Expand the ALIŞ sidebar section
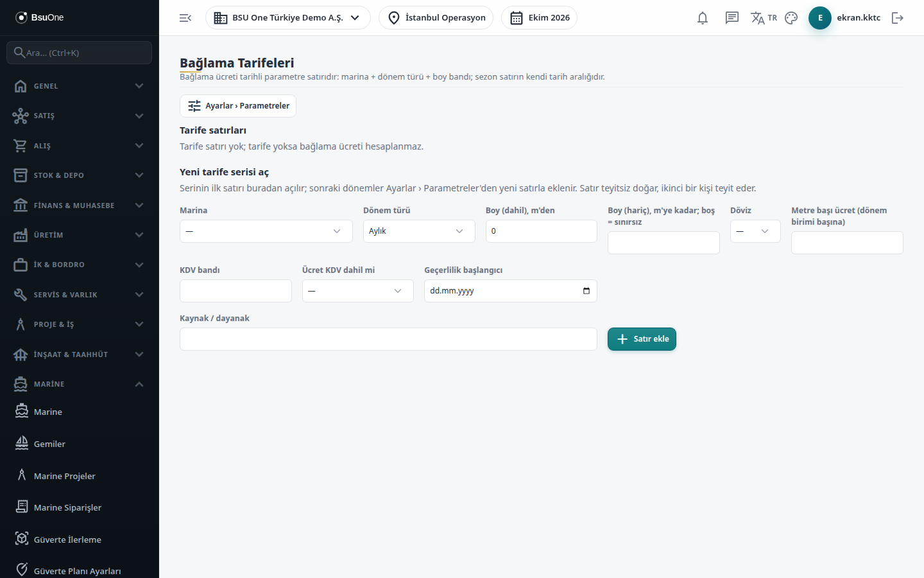Viewport: 924px width, 578px height. click(x=80, y=146)
